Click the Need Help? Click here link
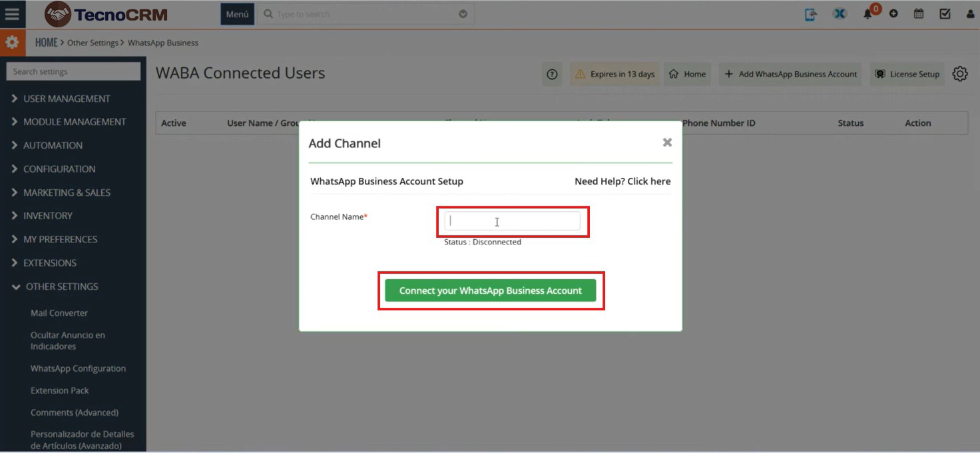 pos(622,181)
